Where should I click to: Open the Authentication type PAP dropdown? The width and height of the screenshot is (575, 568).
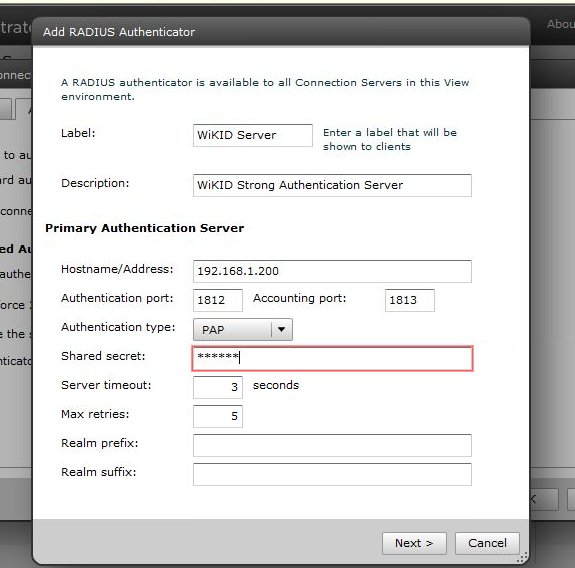243,330
